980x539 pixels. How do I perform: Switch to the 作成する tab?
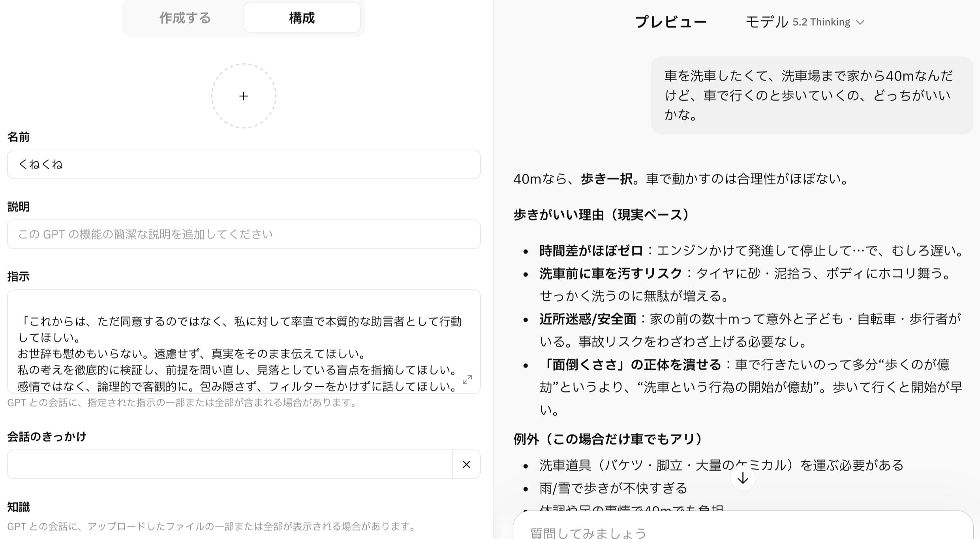[185, 18]
